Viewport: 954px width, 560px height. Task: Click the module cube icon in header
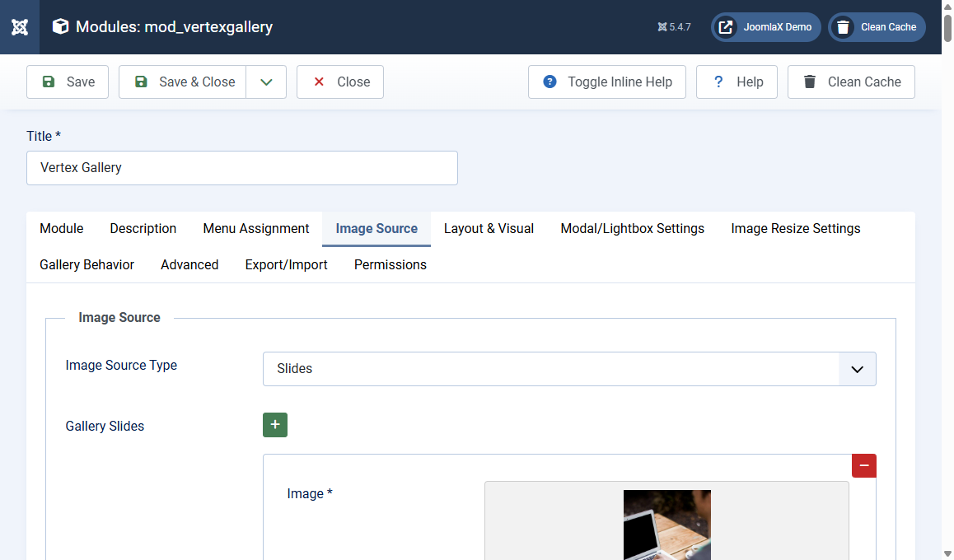pos(60,26)
